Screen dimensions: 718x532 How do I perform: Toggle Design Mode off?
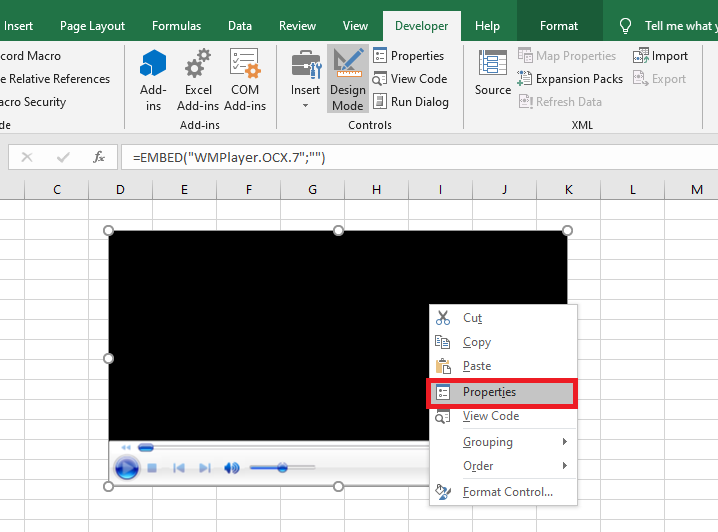[x=348, y=80]
